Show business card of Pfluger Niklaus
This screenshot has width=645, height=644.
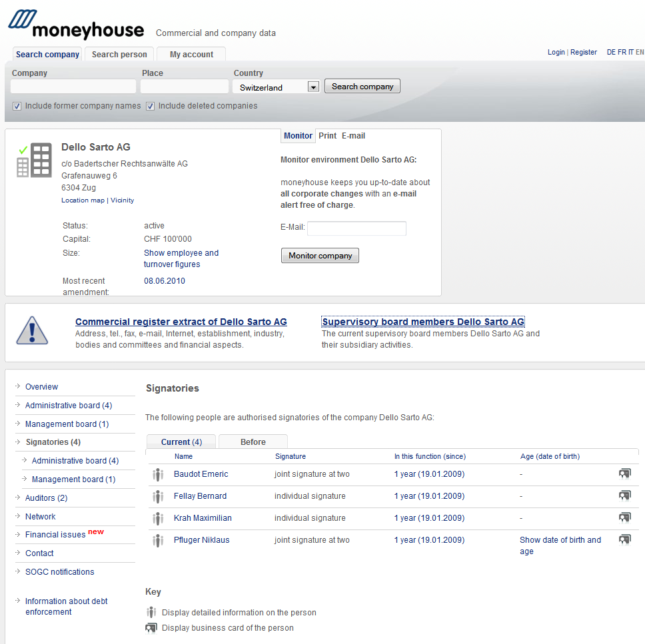coord(624,540)
